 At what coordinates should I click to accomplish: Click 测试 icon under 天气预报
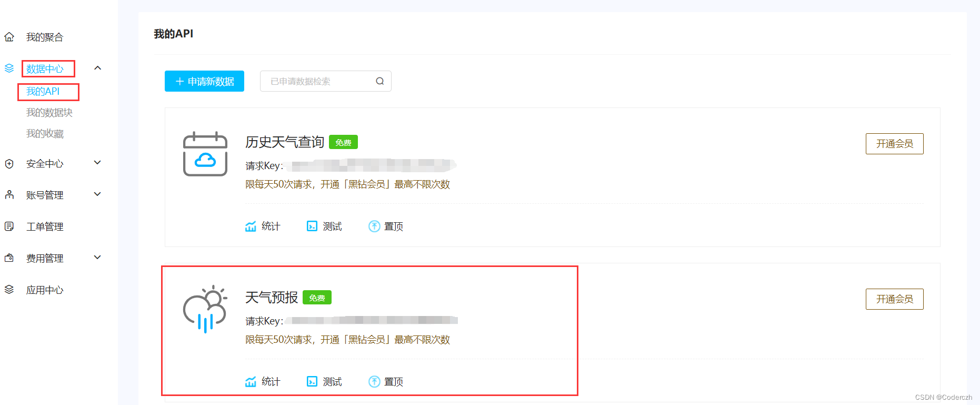click(x=312, y=382)
